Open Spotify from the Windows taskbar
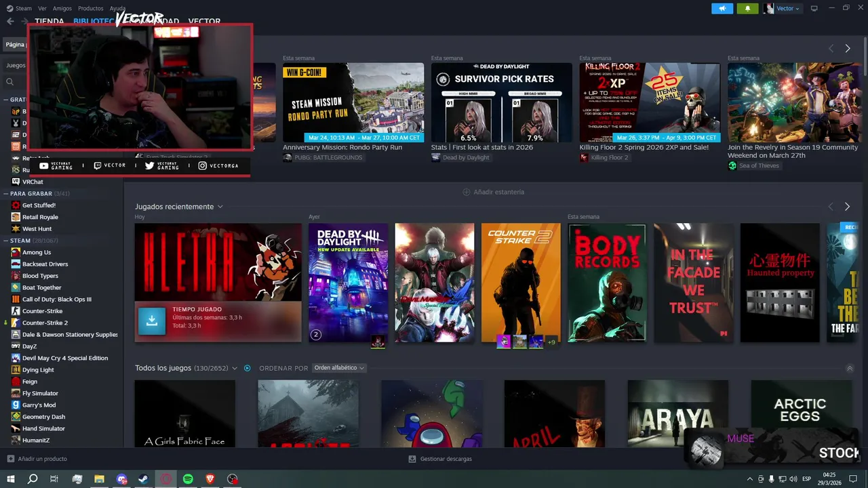 pyautogui.click(x=188, y=479)
